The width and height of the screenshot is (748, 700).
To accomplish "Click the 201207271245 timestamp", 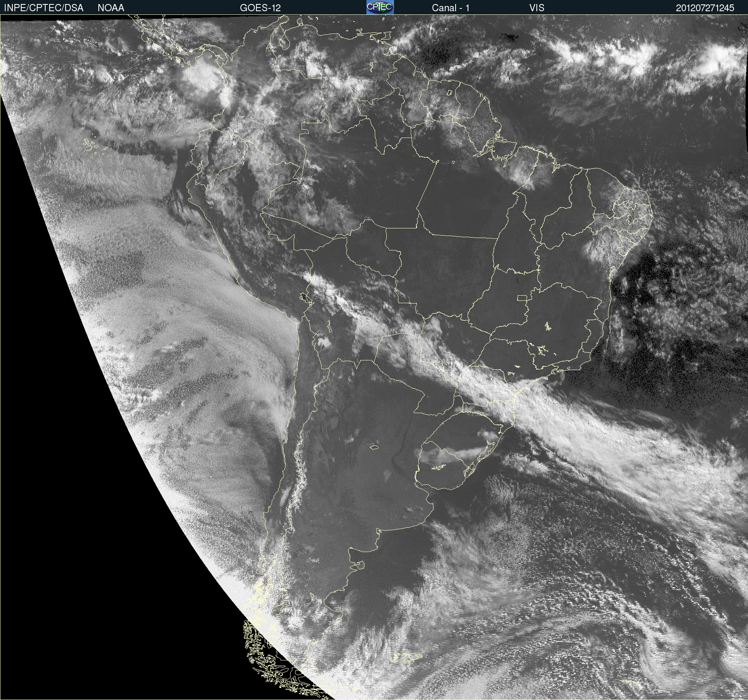I will [x=705, y=8].
